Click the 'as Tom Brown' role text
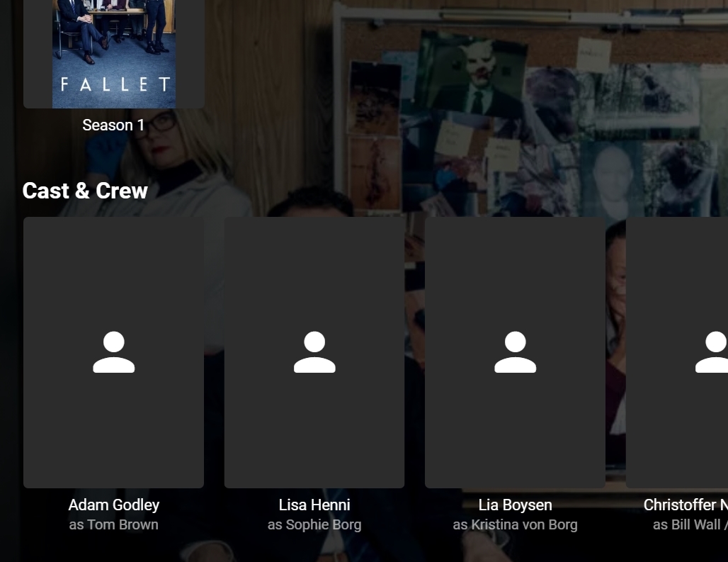The width and height of the screenshot is (728, 562). pos(114,524)
